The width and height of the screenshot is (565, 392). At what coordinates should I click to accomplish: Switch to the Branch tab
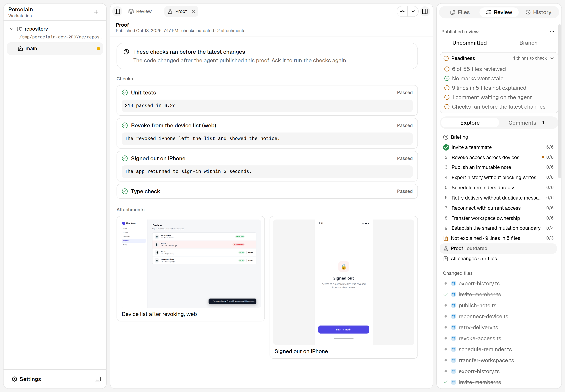pyautogui.click(x=528, y=43)
